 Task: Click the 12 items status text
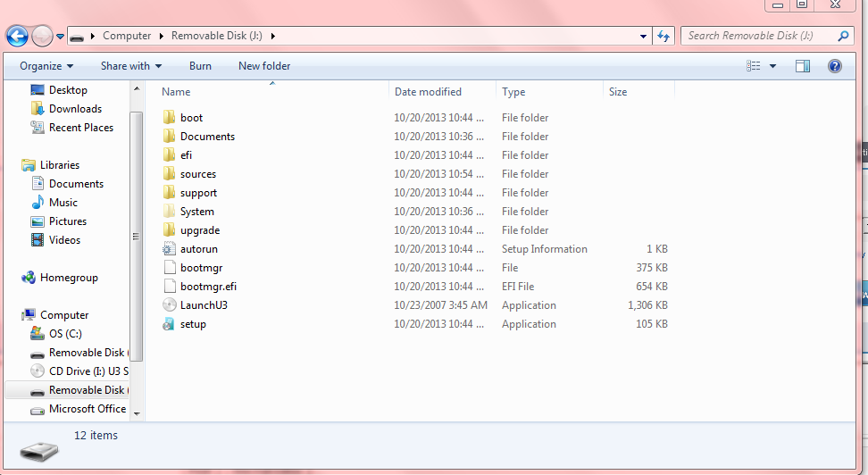click(96, 435)
